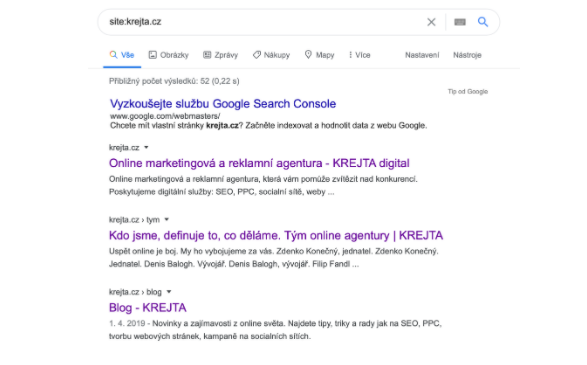Switch to the Obrázky tab
The width and height of the screenshot is (587, 365).
point(168,55)
